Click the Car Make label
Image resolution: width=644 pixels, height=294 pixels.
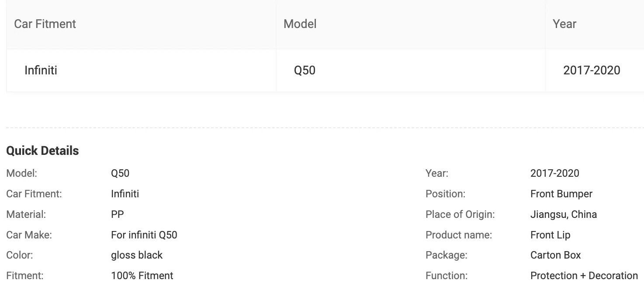pos(29,235)
